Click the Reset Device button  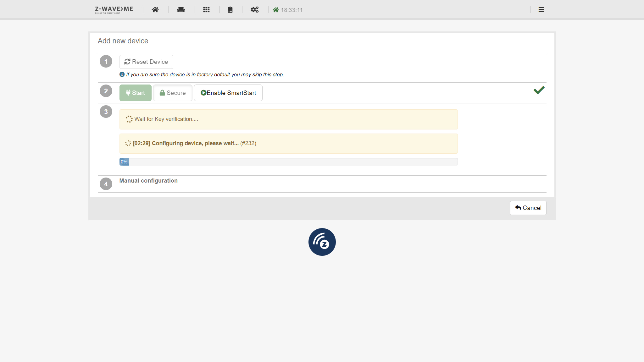[146, 62]
